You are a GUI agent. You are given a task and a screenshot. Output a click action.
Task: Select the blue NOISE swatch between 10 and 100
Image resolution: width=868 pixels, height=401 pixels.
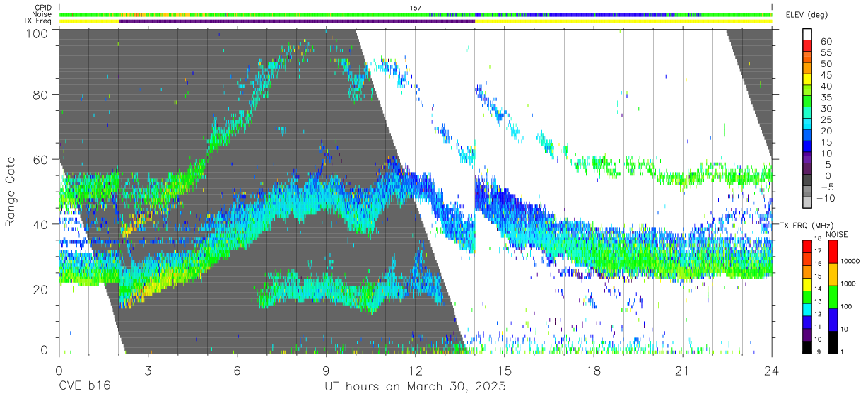(832, 319)
